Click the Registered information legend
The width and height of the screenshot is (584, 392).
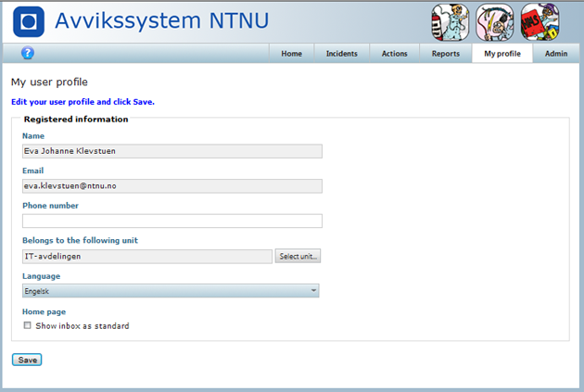pyautogui.click(x=76, y=120)
